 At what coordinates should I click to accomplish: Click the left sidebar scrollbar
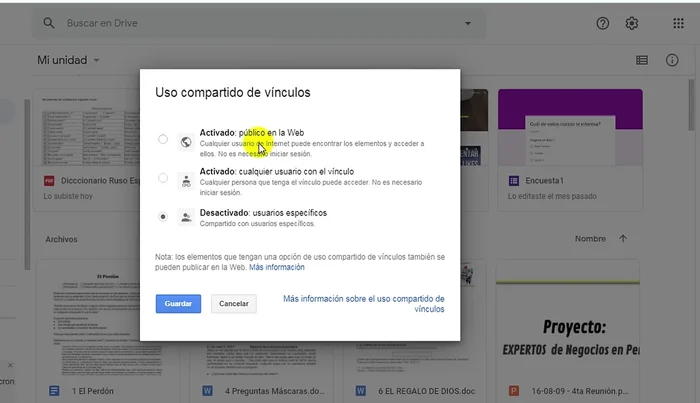[27, 184]
